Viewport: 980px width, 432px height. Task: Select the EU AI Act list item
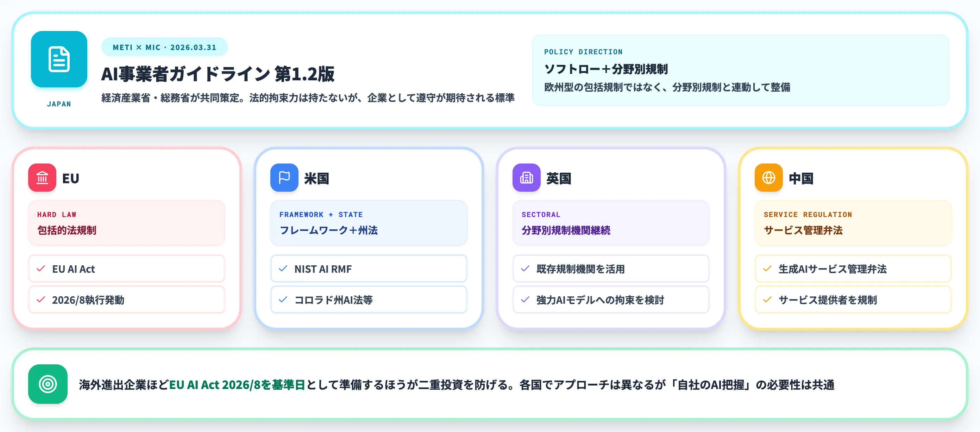pos(127,269)
